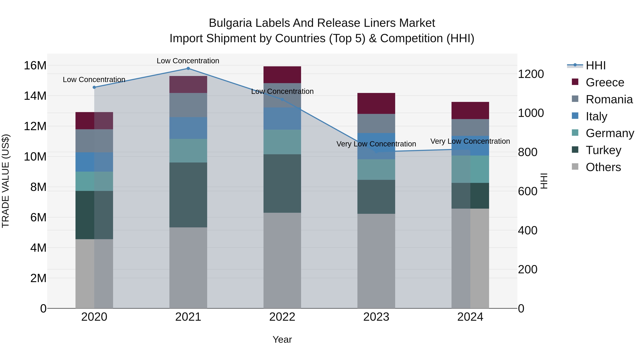Click the Romania segment of 2021 bar
Viewport: 644px width, 362px height.
[188, 105]
